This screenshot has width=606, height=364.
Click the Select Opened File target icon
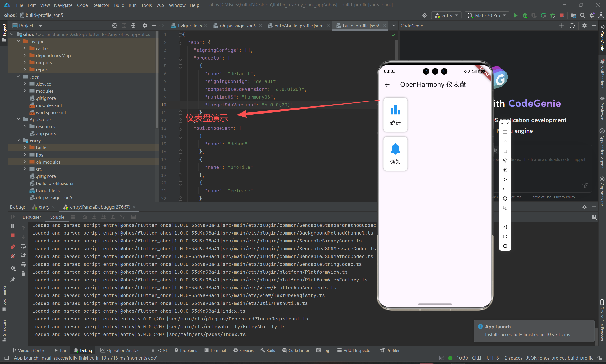pos(115,26)
